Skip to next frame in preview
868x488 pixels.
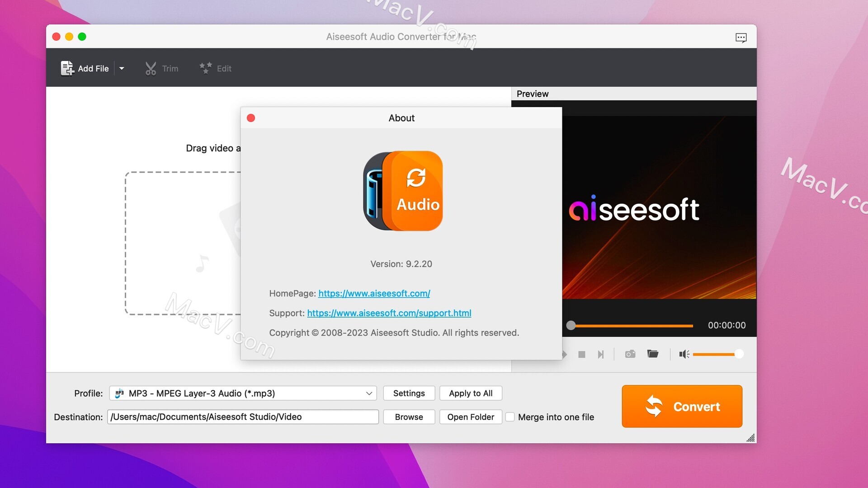pos(600,354)
